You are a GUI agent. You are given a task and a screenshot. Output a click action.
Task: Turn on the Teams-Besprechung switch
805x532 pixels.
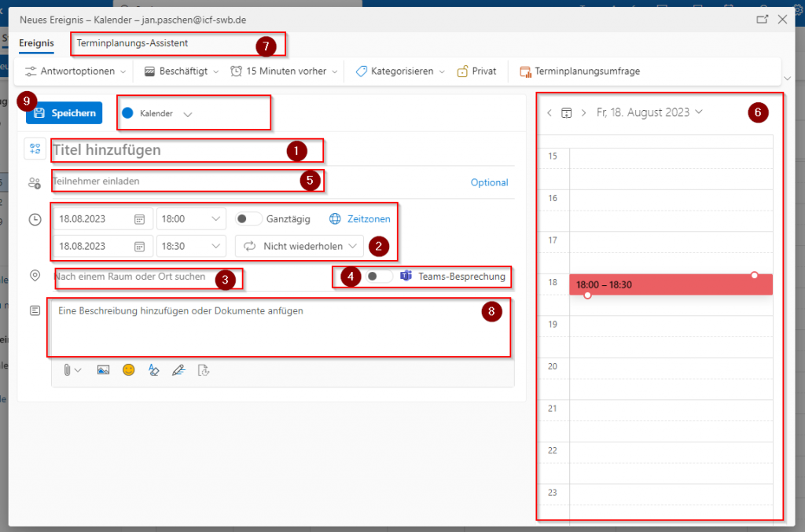(x=378, y=277)
